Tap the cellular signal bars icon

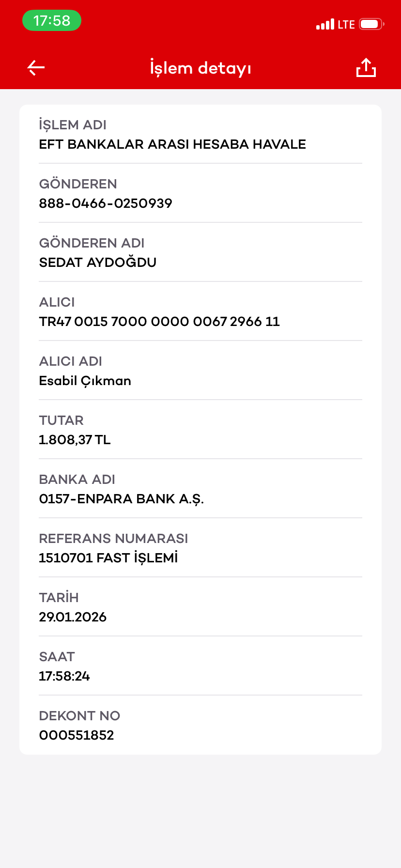325,24
